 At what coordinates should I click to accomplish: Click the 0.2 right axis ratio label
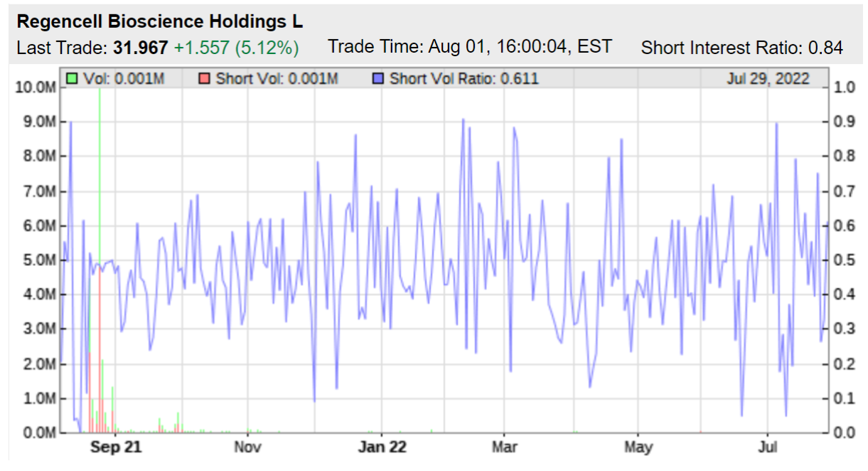tap(844, 364)
